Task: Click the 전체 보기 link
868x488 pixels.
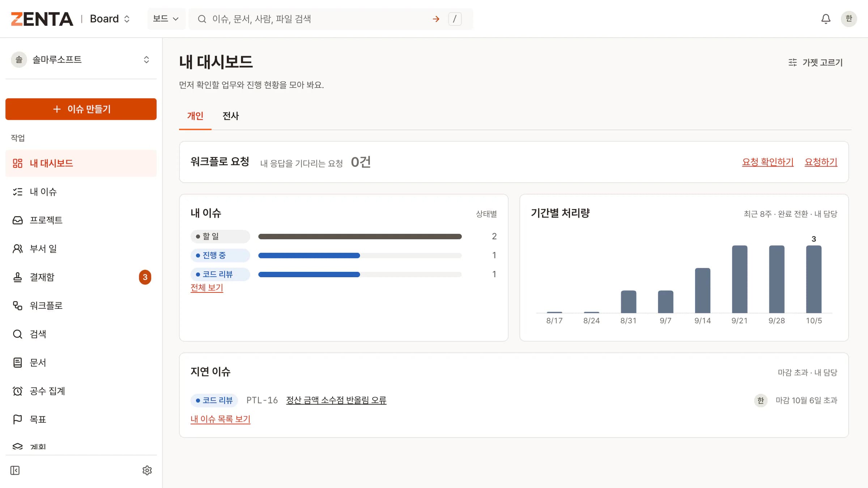Action: click(x=207, y=287)
